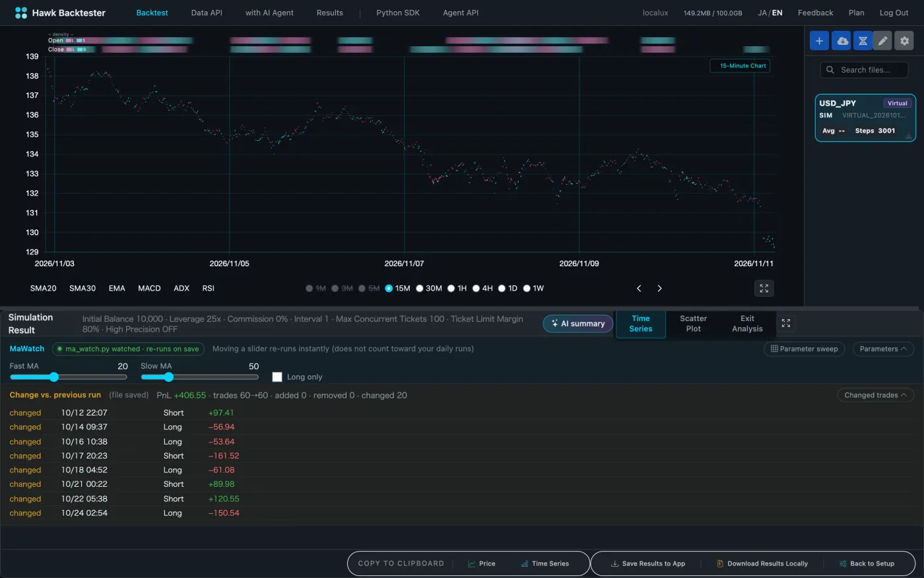This screenshot has height=578, width=924.
Task: Click the Log Out link
Action: pyautogui.click(x=894, y=13)
